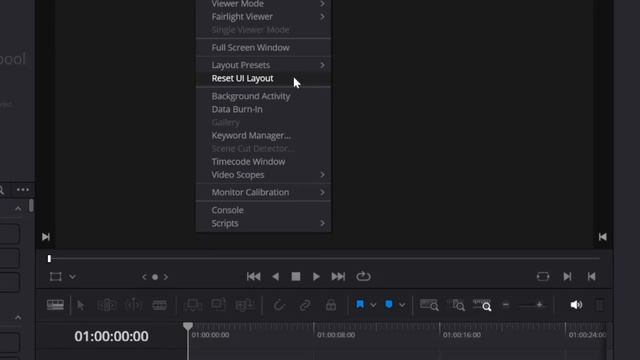Start forward playback
This screenshot has height=360, width=640.
point(316,276)
